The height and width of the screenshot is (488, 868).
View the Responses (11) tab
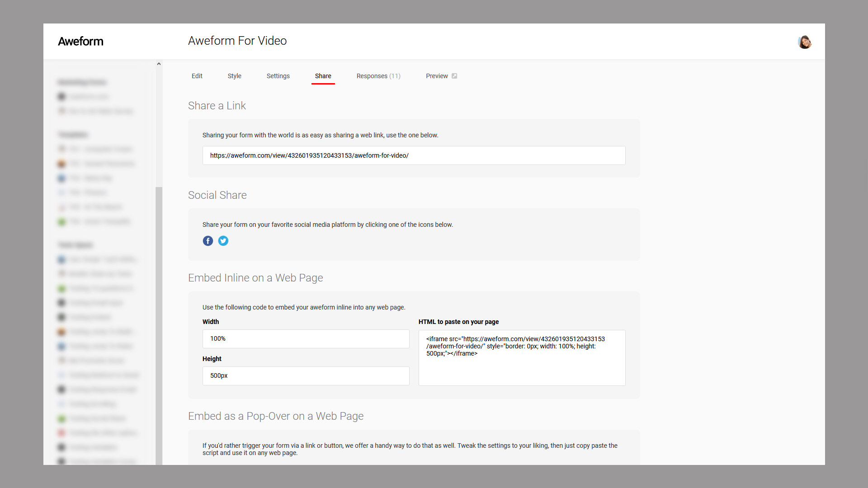point(378,76)
